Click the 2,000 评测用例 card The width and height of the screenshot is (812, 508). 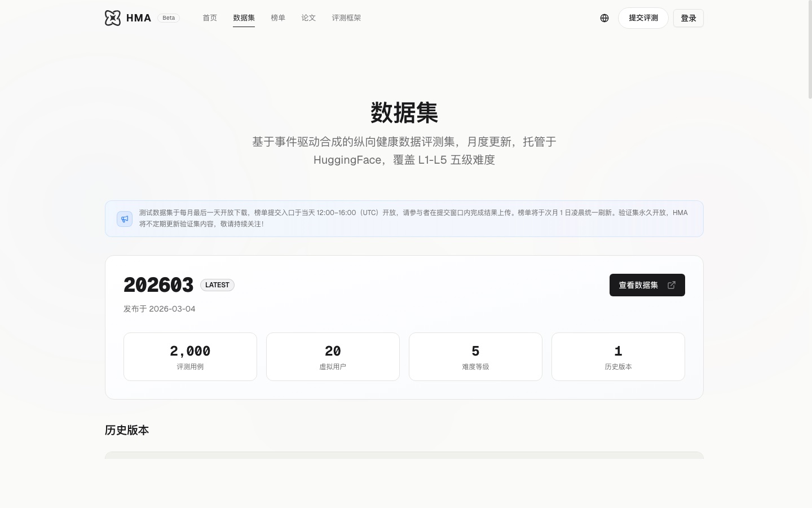pos(190,357)
